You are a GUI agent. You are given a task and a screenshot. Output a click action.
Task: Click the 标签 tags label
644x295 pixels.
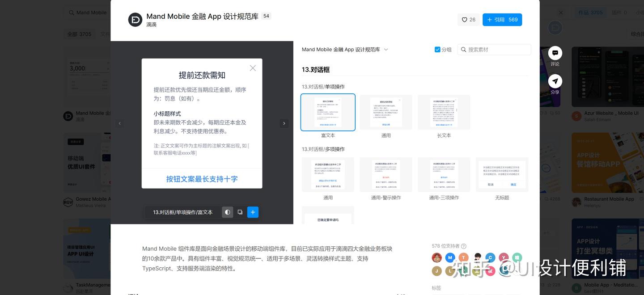pyautogui.click(x=436, y=288)
